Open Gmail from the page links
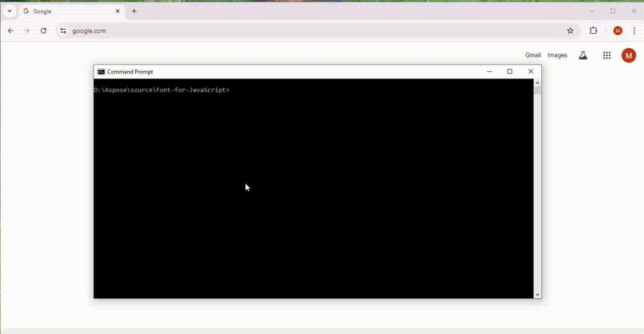 tap(533, 55)
